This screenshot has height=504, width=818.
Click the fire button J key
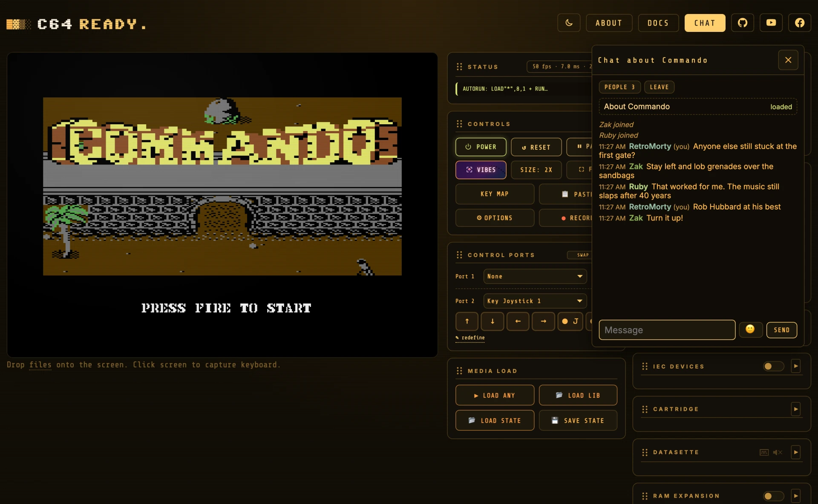570,321
